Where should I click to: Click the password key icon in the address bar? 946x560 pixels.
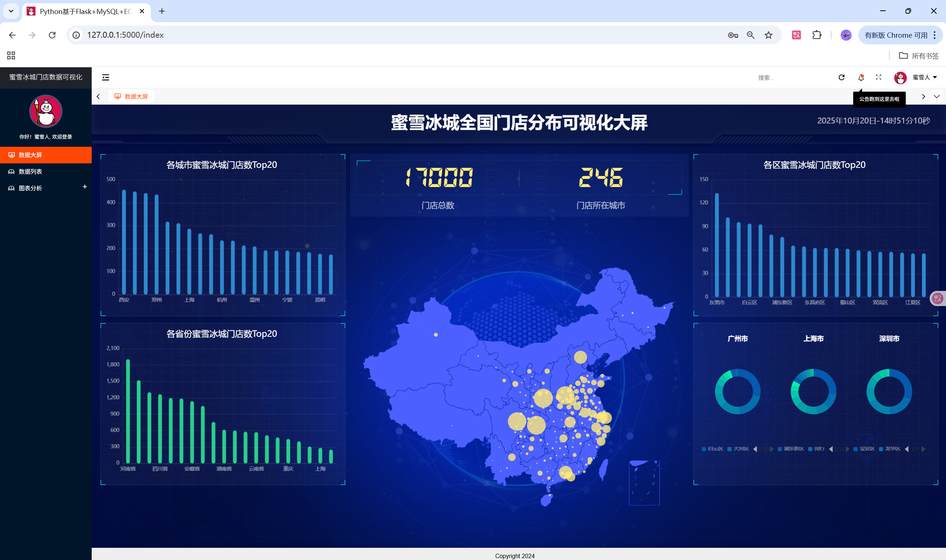click(x=733, y=35)
